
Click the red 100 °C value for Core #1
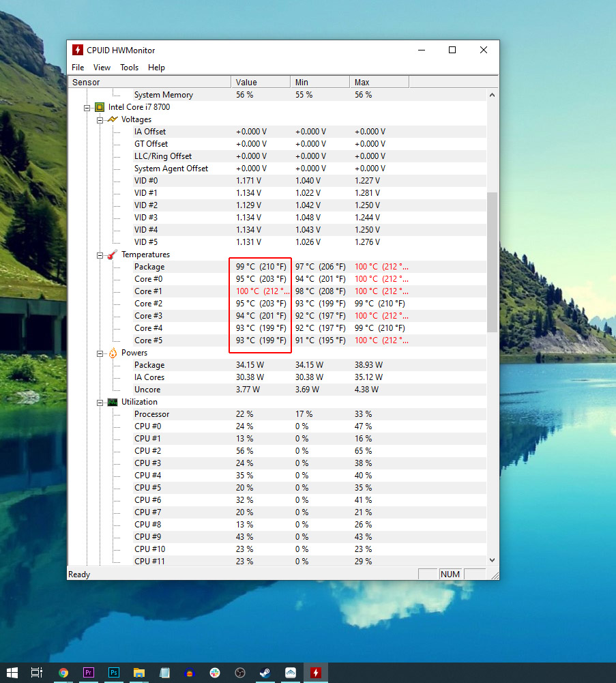click(x=262, y=291)
